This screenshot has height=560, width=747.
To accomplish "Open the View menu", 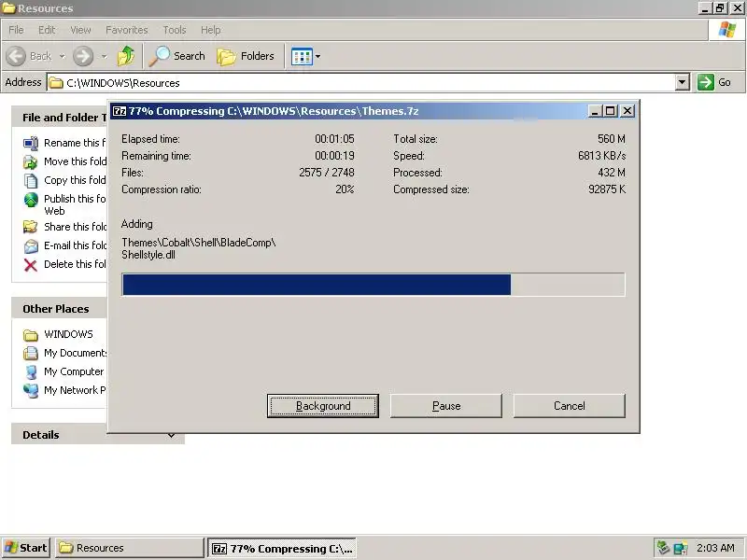I will (x=80, y=30).
